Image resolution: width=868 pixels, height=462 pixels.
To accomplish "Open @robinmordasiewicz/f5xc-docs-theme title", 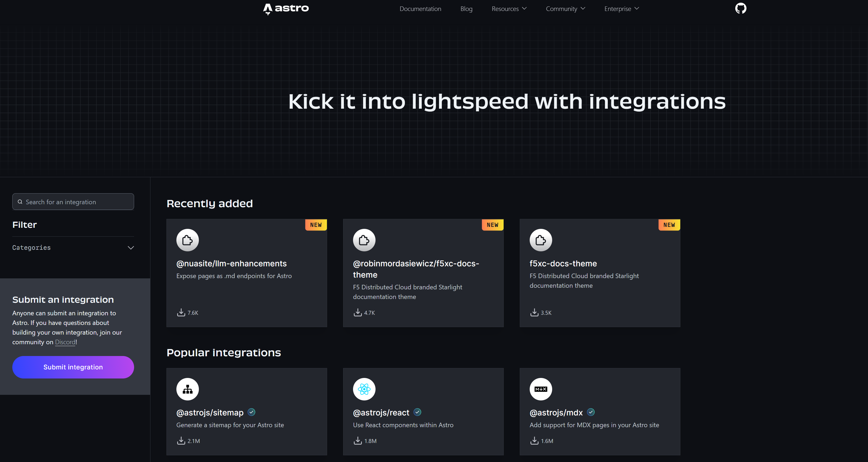I will tap(416, 269).
